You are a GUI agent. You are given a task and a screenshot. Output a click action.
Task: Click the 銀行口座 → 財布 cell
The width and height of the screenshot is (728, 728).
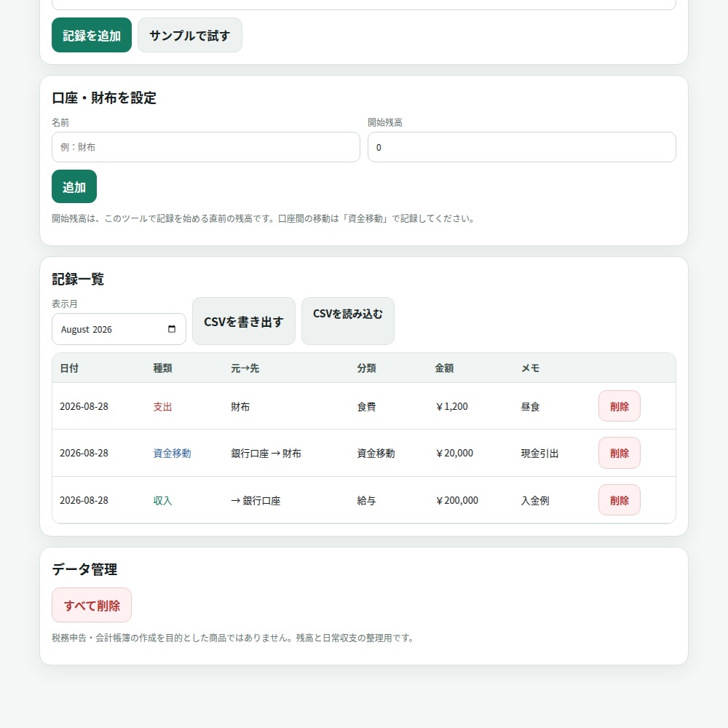(266, 453)
